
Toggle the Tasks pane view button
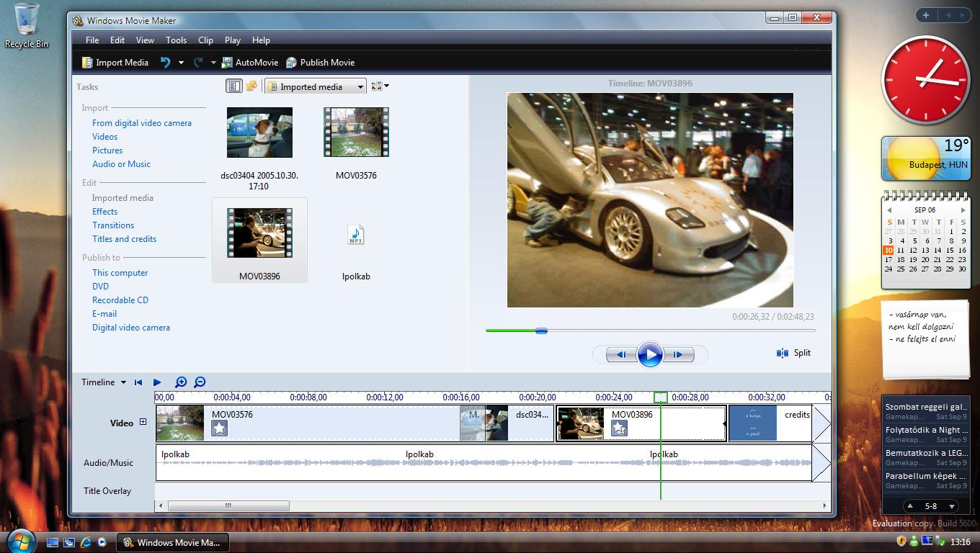[233, 86]
